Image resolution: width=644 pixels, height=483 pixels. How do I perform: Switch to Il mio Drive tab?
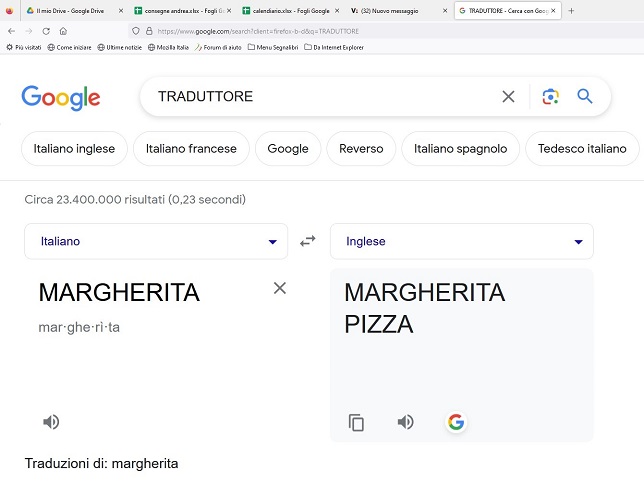tap(70, 11)
